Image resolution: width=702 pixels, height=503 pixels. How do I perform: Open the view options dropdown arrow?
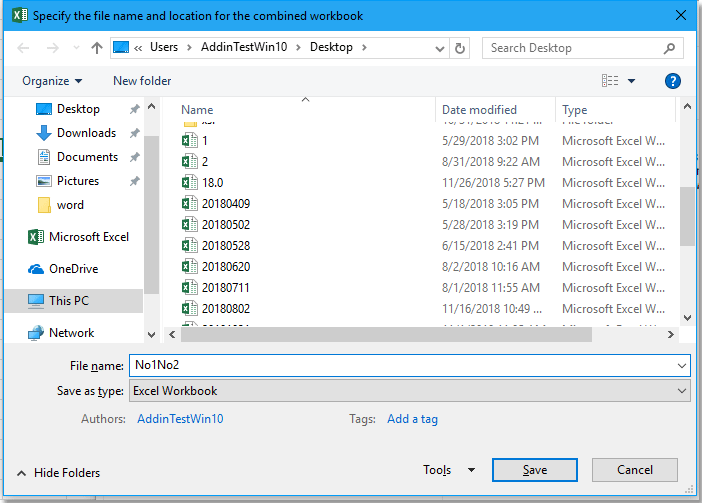(631, 81)
